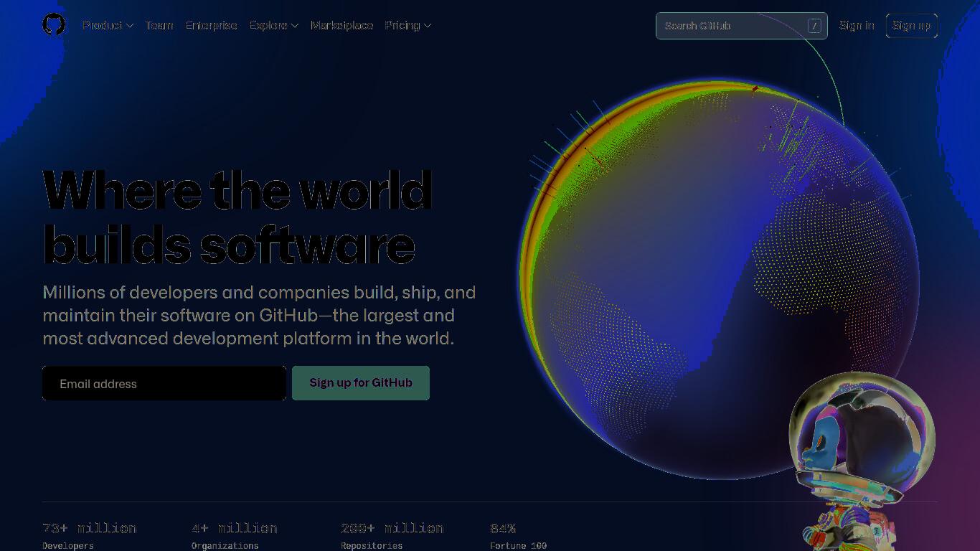Image resolution: width=980 pixels, height=551 pixels.
Task: Select the '84%' Fortune 100 statistic
Action: tap(518, 535)
